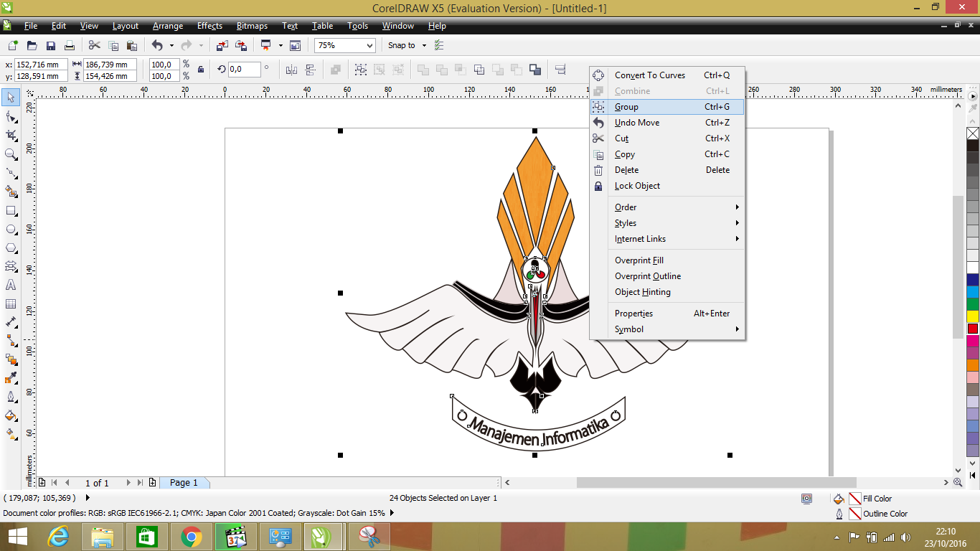Viewport: 980px width, 551px height.
Task: Click the Open folder icon
Action: coord(32,45)
